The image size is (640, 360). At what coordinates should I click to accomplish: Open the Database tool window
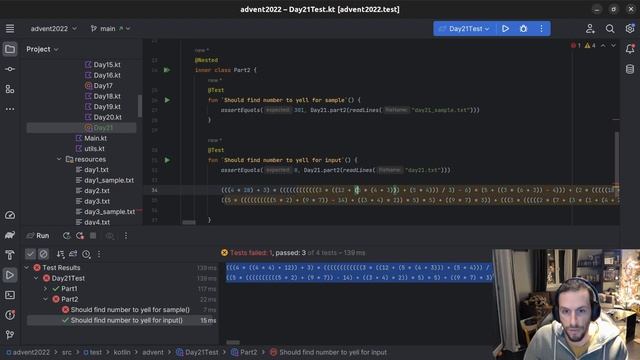click(x=630, y=69)
